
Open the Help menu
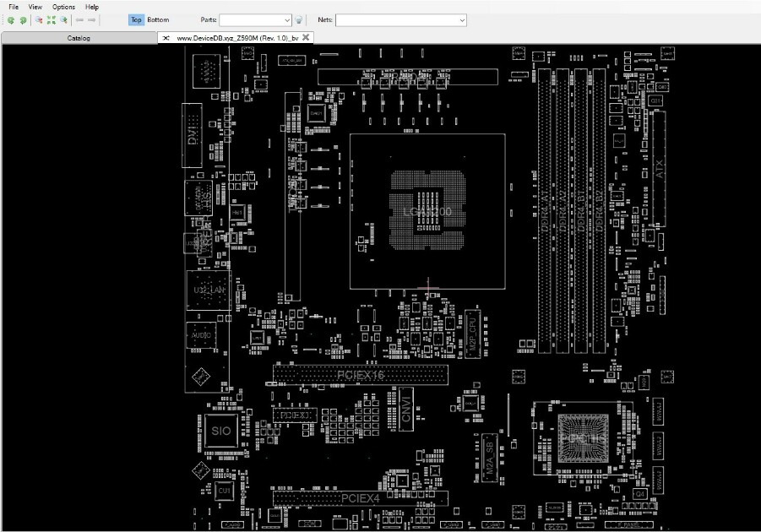coord(92,7)
